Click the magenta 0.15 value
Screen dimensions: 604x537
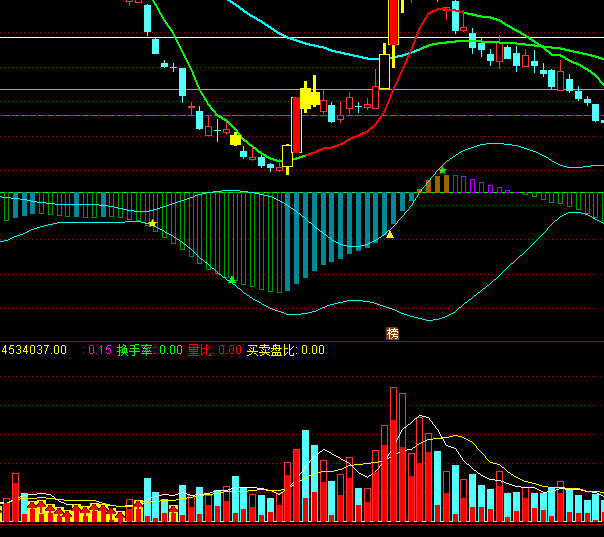pos(99,350)
